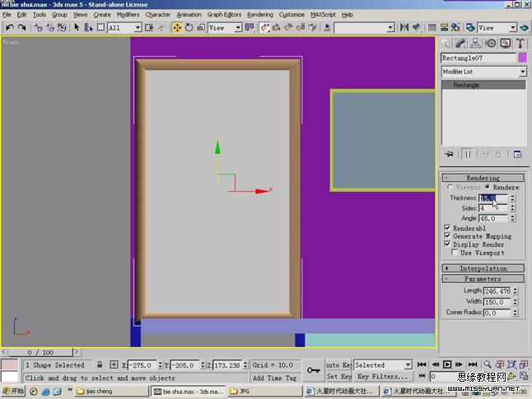This screenshot has width=532, height=399.
Task: Open the Windows Start button
Action: click(x=13, y=392)
